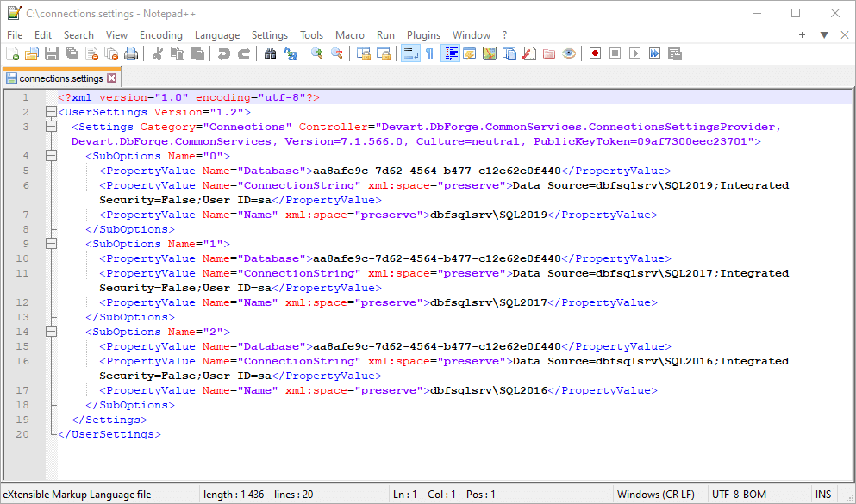Close the document with the menu bar X
This screenshot has height=504, width=856.
pyautogui.click(x=844, y=35)
